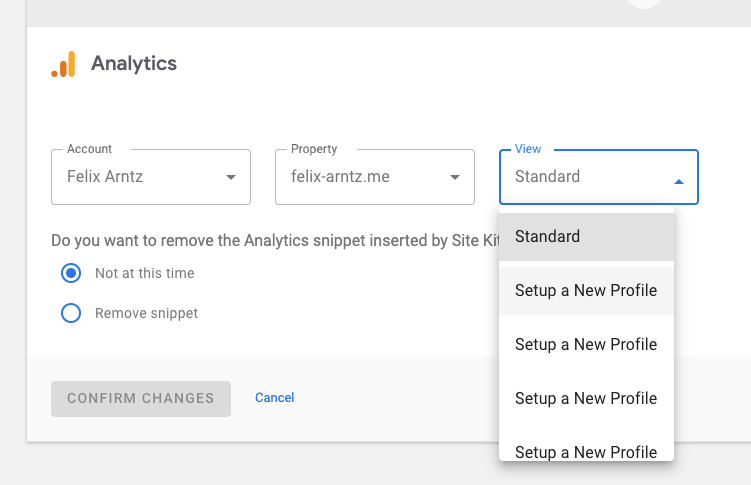Open the Account dropdown showing Felix Arntz

151,177
